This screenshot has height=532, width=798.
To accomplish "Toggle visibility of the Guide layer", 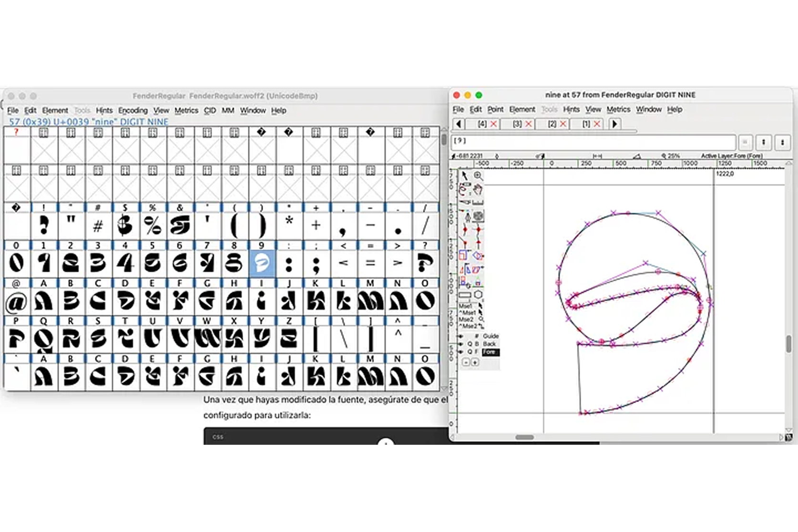I will point(460,336).
